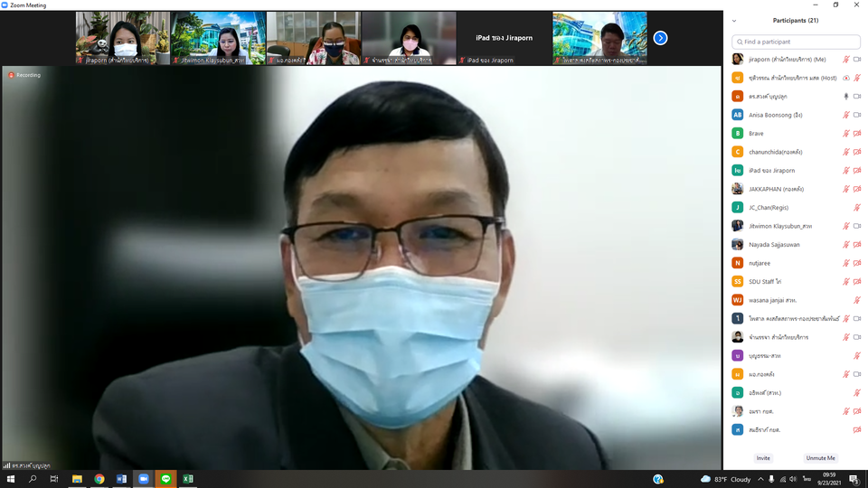Collapse the Participants panel chevron
The image size is (868, 488).
[733, 21]
